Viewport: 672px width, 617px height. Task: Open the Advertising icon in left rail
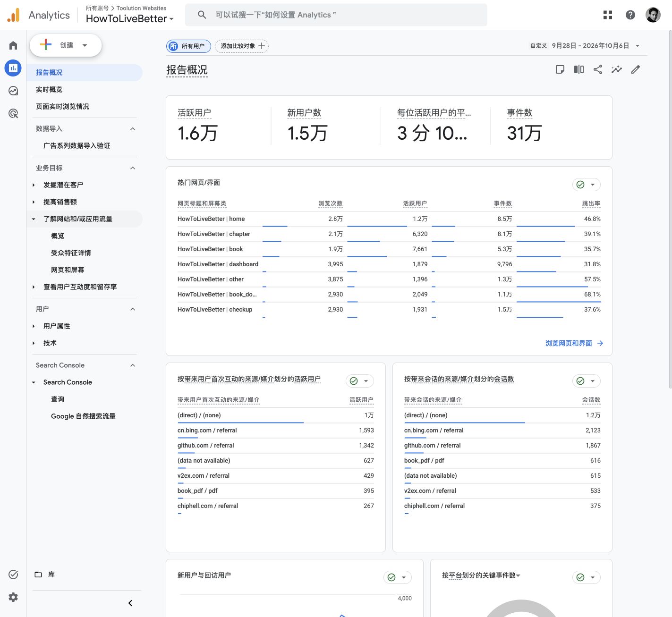pos(13,113)
